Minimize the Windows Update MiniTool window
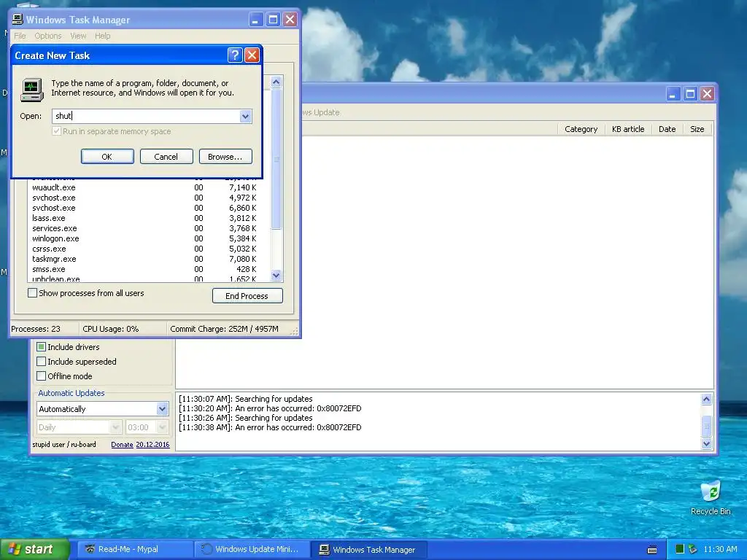The width and height of the screenshot is (747, 560). tap(673, 94)
